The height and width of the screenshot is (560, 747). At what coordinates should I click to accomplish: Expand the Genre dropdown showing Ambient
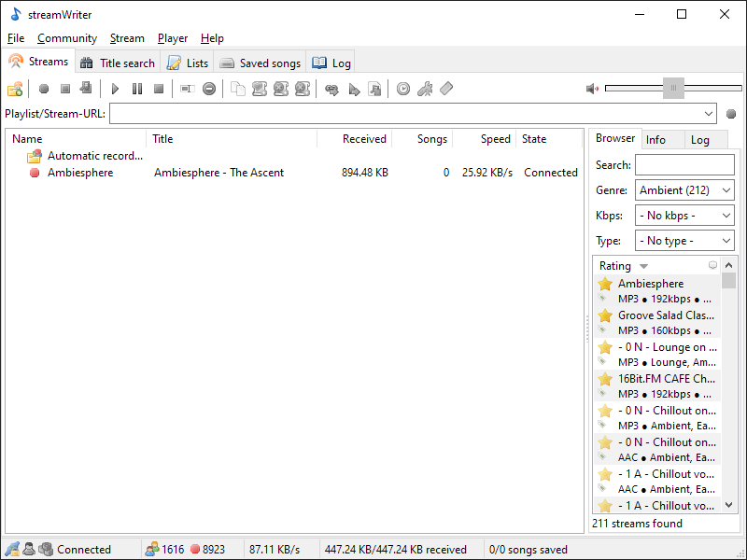click(x=684, y=190)
